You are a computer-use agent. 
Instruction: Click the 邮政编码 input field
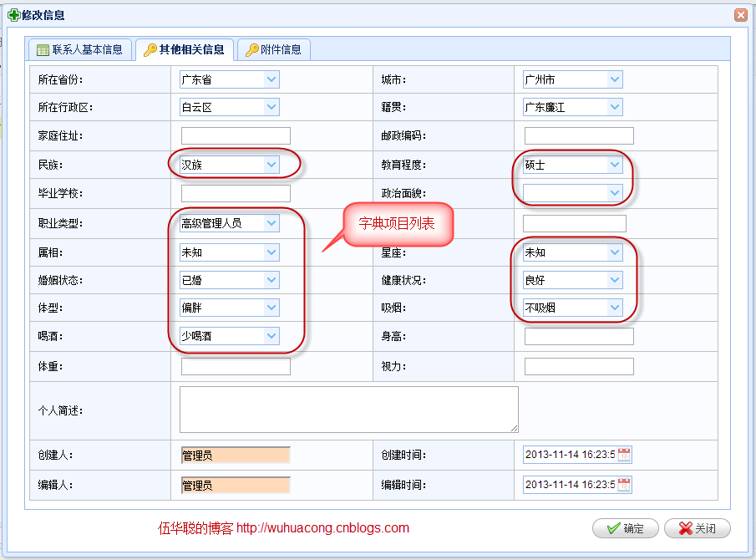click(579, 135)
